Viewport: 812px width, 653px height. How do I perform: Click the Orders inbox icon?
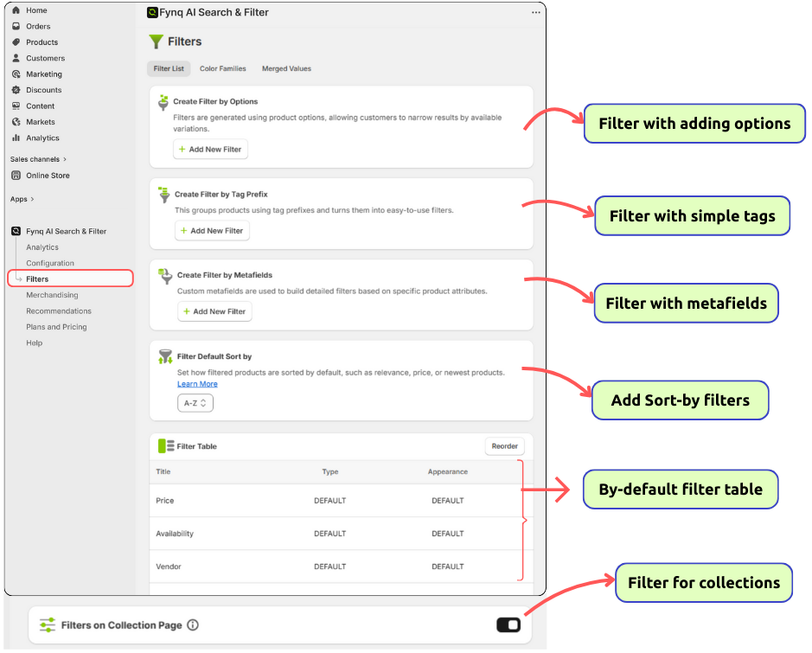click(x=16, y=27)
